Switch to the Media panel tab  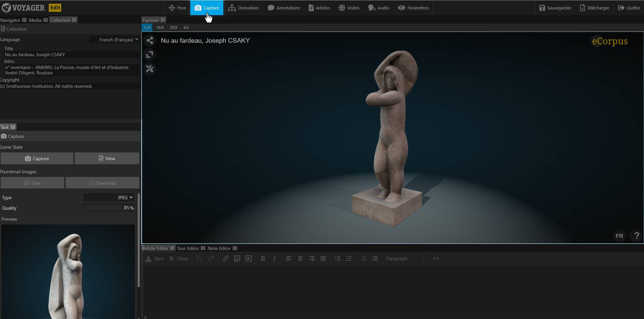[38, 20]
